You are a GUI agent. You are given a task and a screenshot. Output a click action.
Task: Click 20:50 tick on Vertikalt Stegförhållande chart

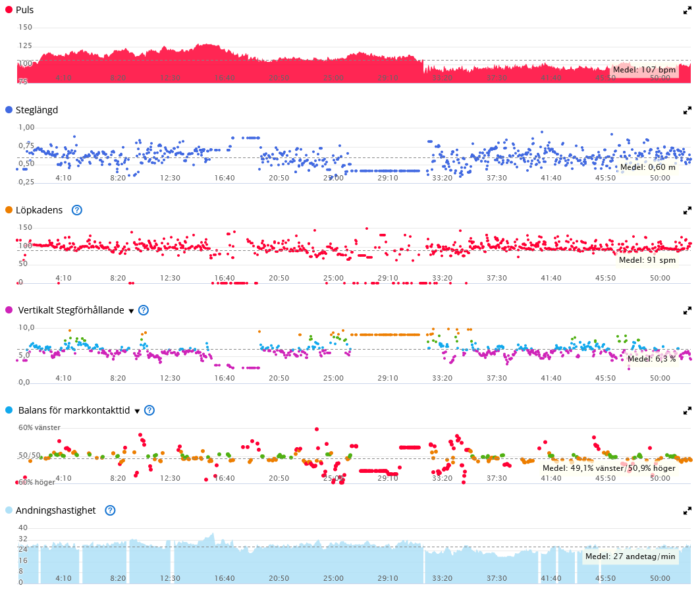pyautogui.click(x=279, y=378)
